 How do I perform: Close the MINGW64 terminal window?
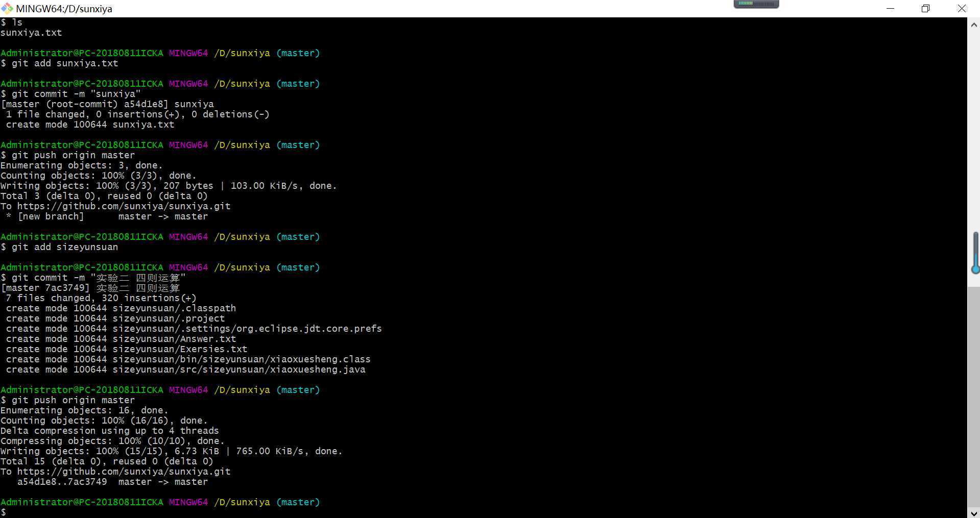click(x=962, y=9)
